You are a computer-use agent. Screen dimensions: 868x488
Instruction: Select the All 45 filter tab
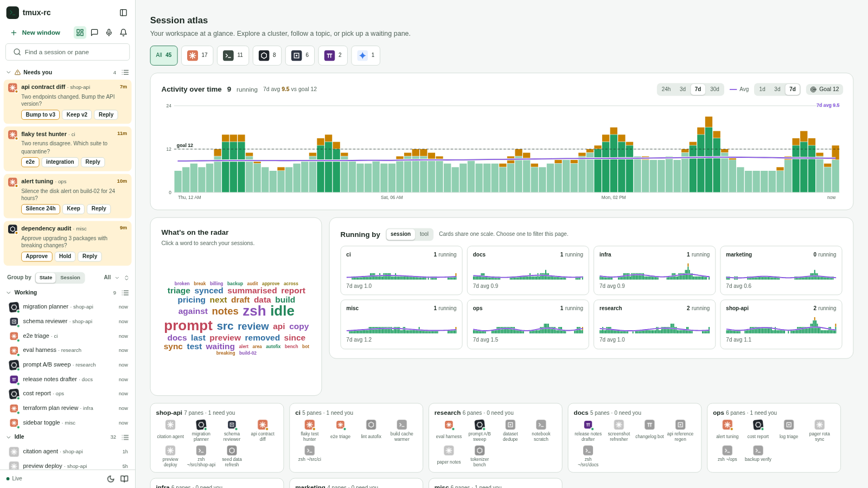pos(164,55)
